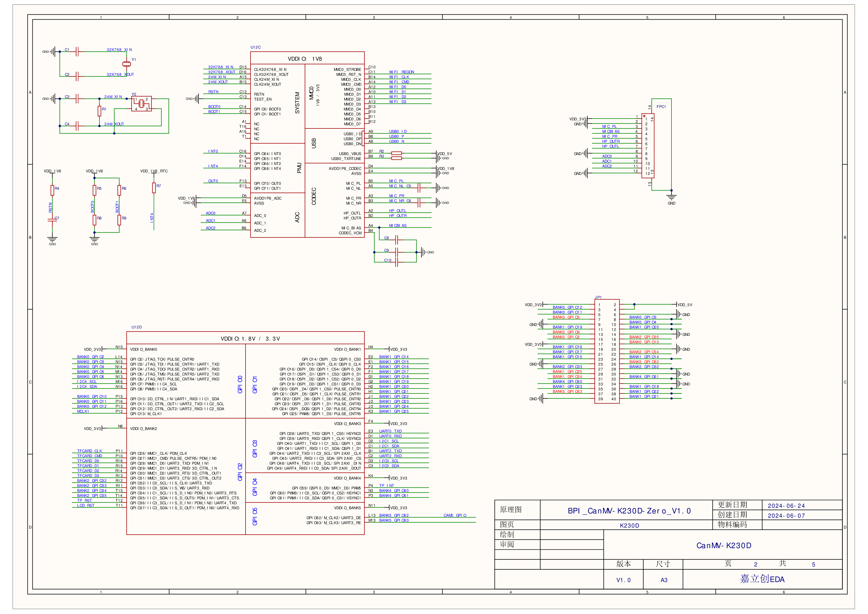868x614 pixels.
Task: Click capacitor C8 near CODEC_VCM
Action: click(397, 240)
